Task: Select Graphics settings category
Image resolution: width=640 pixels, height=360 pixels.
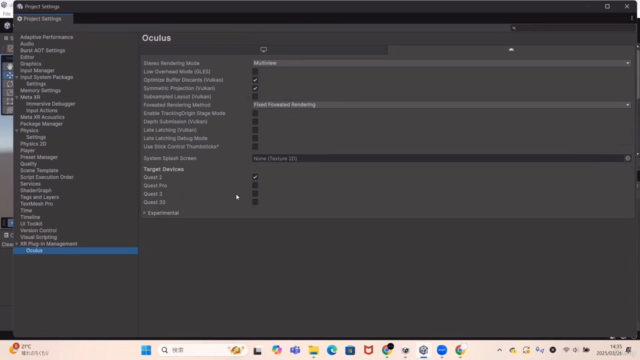Action: tap(31, 64)
